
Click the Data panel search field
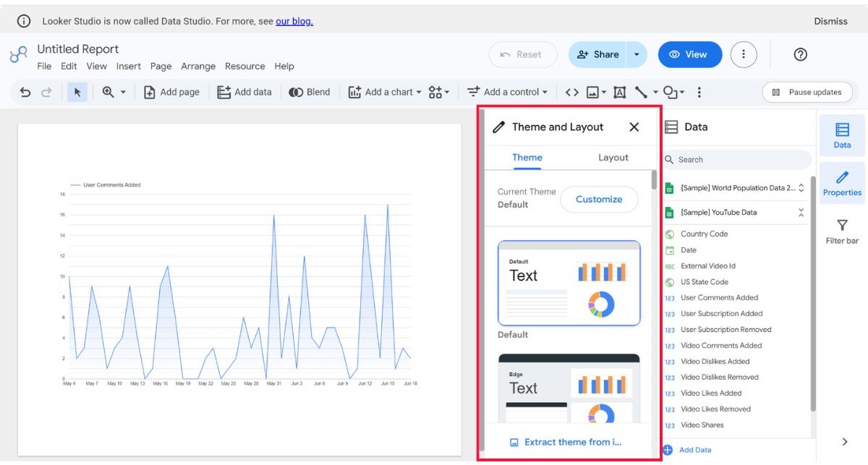click(x=737, y=160)
